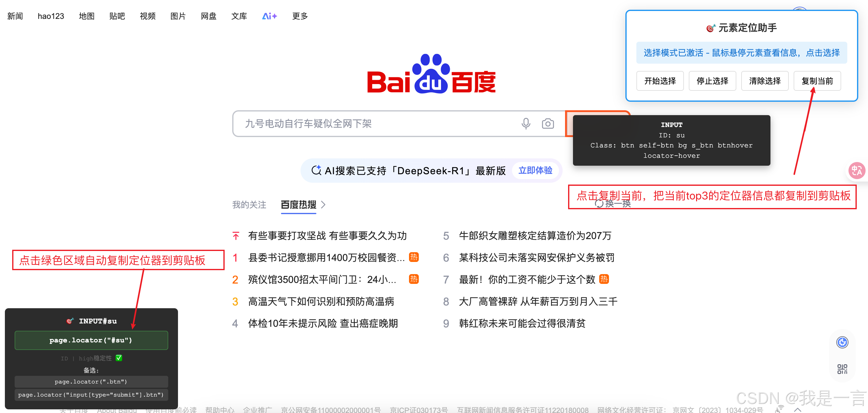
Task: Click the 停止选择 button
Action: (712, 81)
